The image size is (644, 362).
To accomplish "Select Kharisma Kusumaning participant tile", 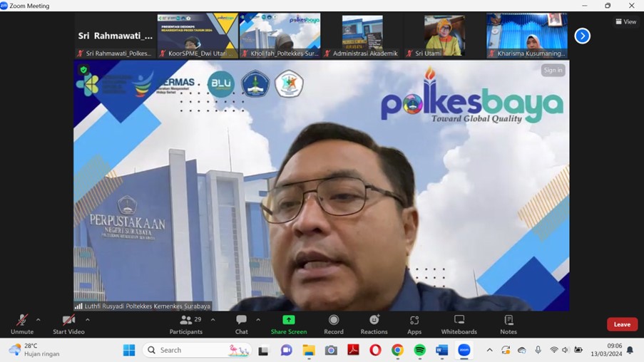I will point(527,36).
